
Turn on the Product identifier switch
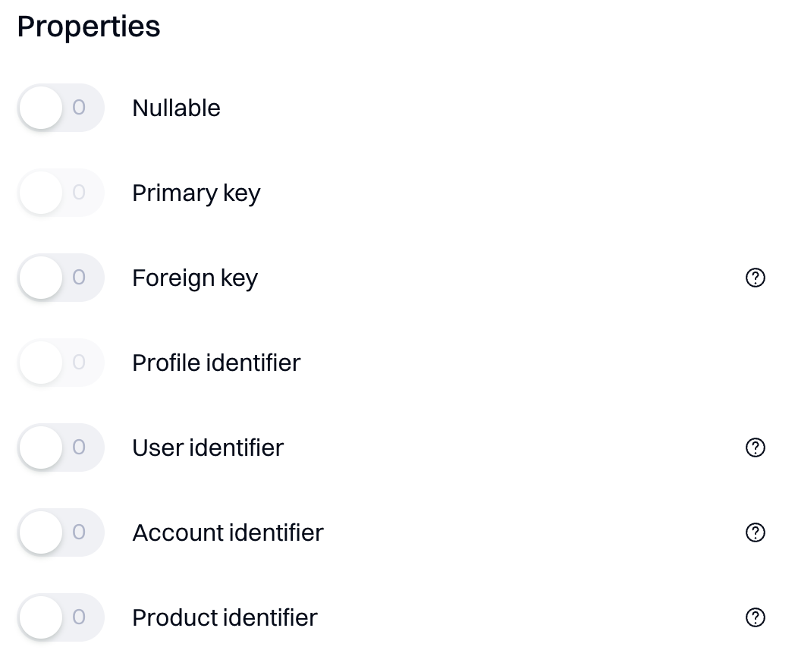[x=60, y=617]
